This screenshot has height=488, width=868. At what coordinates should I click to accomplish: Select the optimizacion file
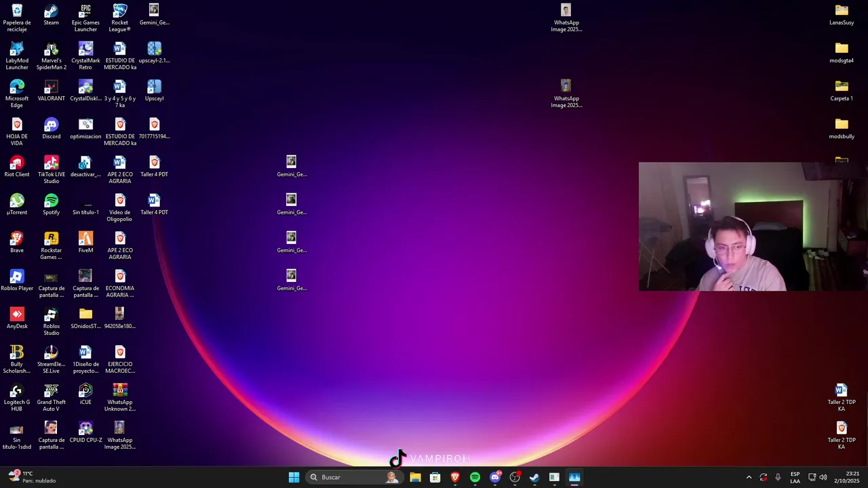click(85, 129)
